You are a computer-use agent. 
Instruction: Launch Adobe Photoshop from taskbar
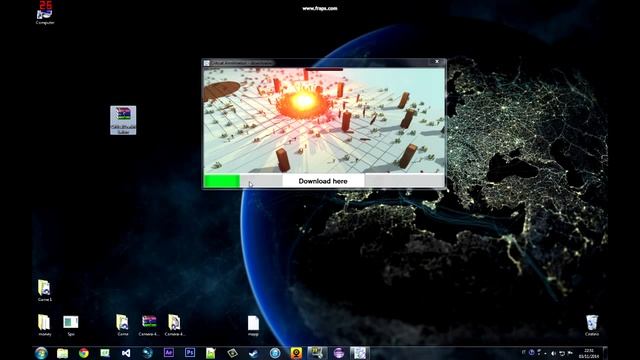190,353
